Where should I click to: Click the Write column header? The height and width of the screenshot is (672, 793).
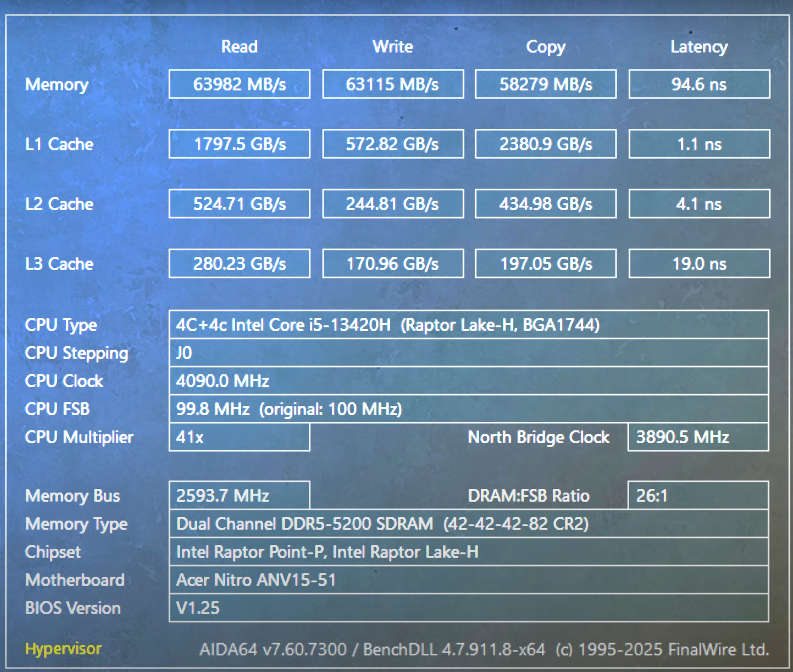click(x=393, y=47)
